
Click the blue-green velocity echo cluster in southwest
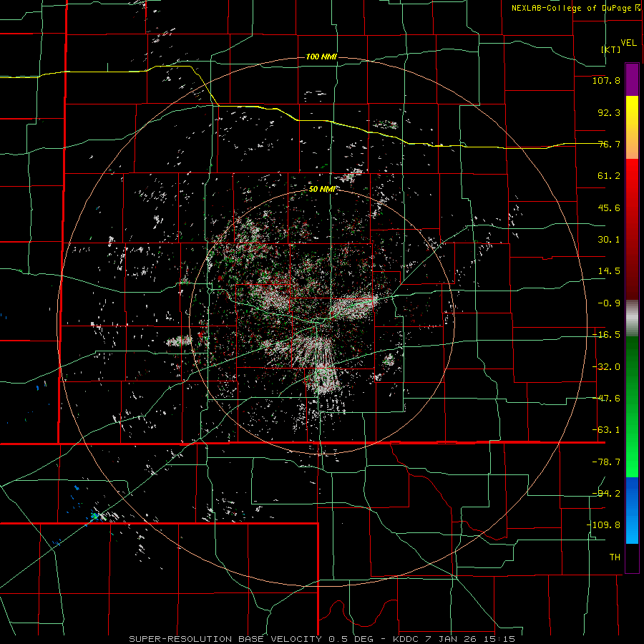[95, 515]
